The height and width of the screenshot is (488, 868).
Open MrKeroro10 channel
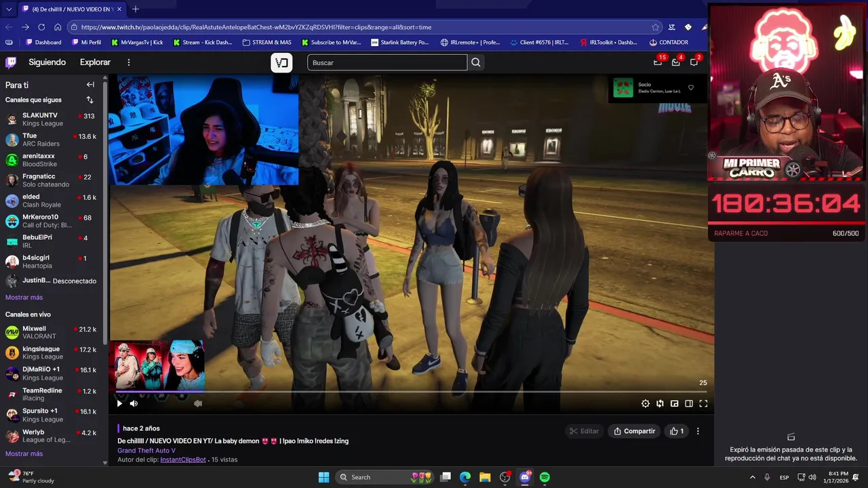(52, 221)
